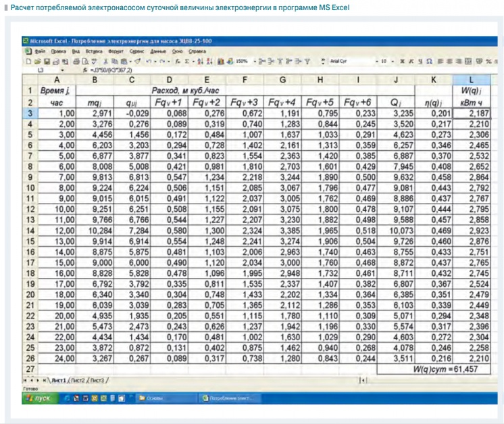Click the Undo arrow icon

tap(148, 60)
